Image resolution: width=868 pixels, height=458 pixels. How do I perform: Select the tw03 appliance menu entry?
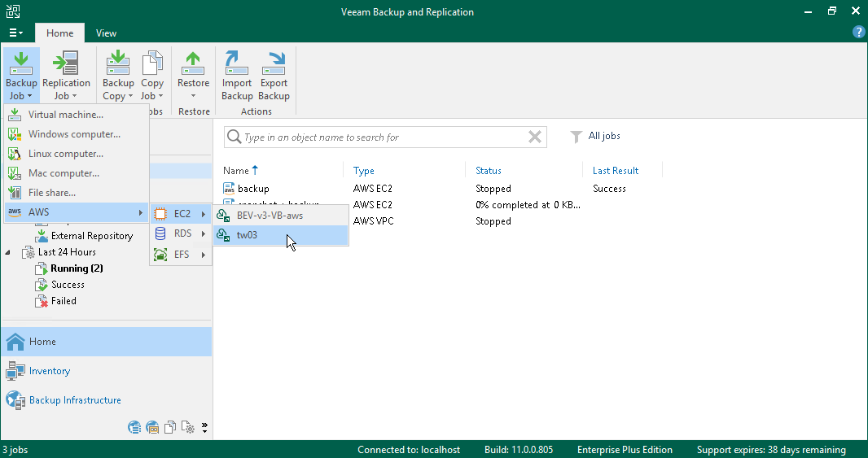click(x=281, y=235)
